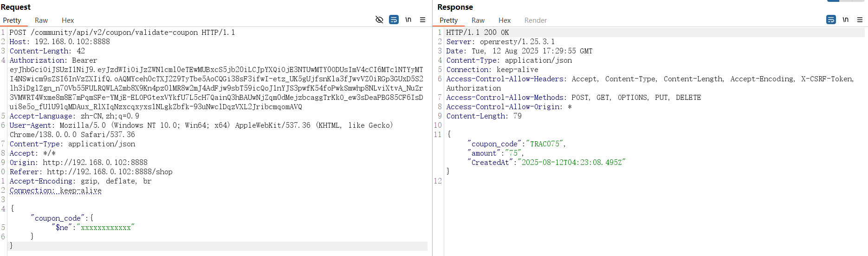Click the "CreatedAt" timestamp value in response

point(572,163)
